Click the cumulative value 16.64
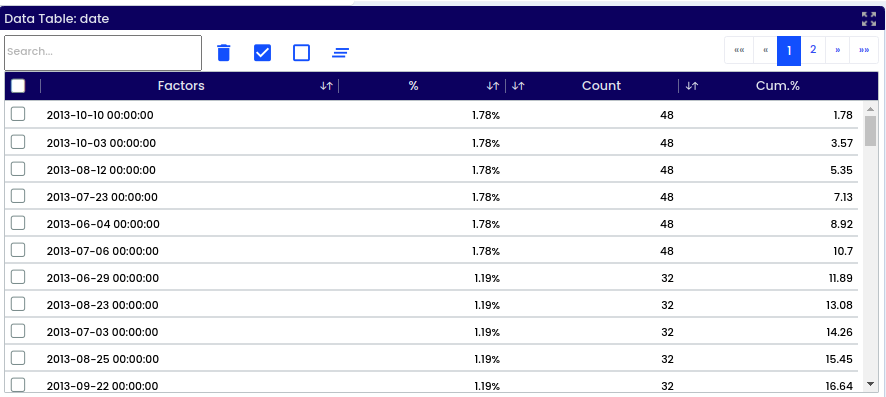The image size is (886, 397). (840, 386)
